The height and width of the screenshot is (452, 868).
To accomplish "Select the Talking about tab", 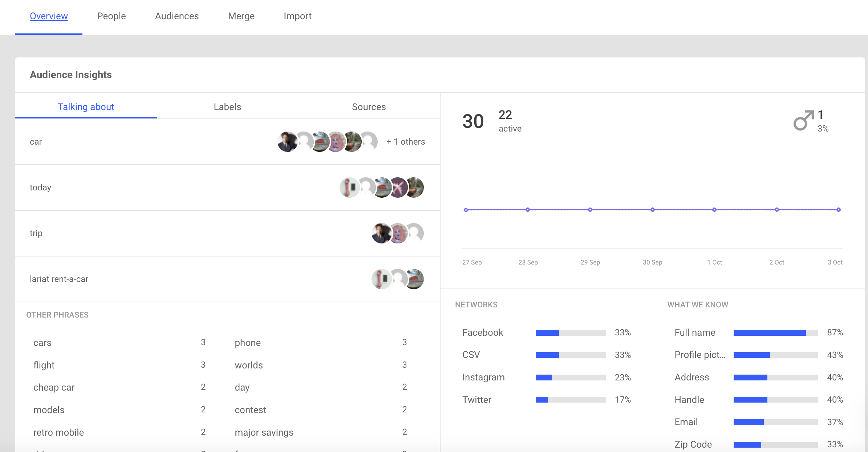I will point(86,107).
